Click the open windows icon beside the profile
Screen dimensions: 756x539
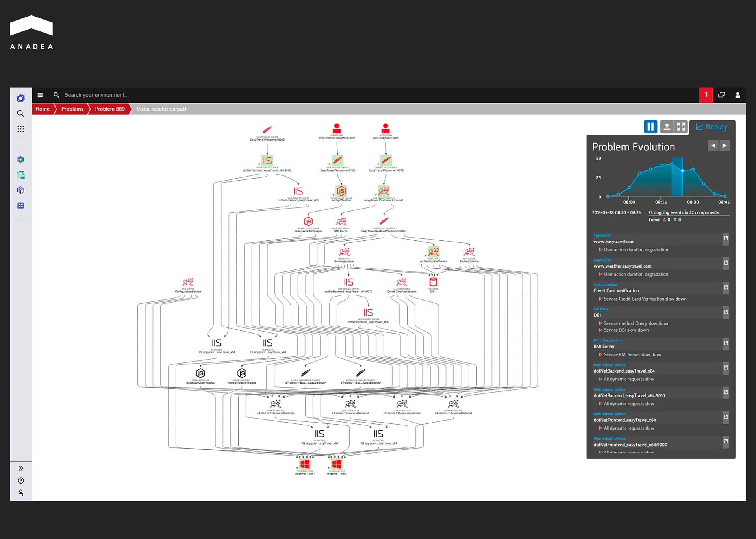tap(721, 95)
